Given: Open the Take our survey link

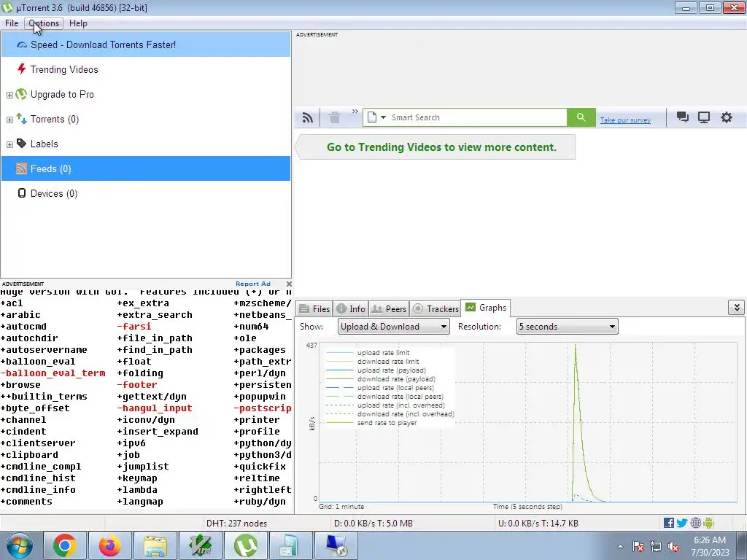Looking at the screenshot, I should (x=625, y=120).
